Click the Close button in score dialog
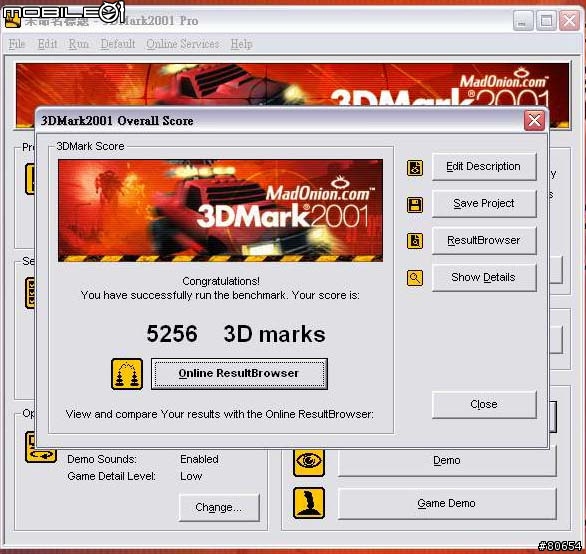 tap(484, 404)
